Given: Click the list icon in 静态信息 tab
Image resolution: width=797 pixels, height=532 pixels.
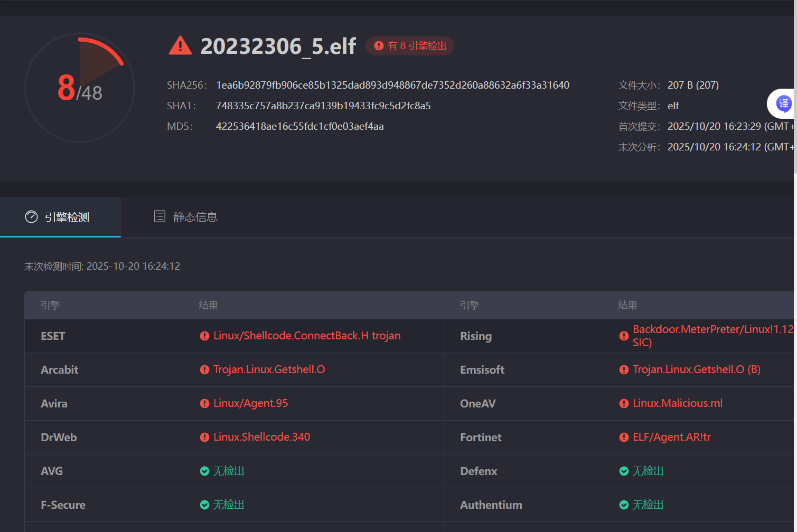Looking at the screenshot, I should click(160, 216).
